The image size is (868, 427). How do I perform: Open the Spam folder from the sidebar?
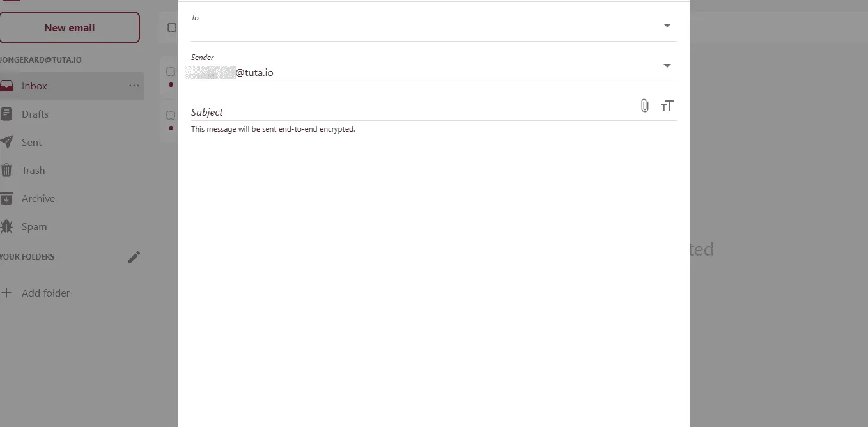(x=34, y=226)
